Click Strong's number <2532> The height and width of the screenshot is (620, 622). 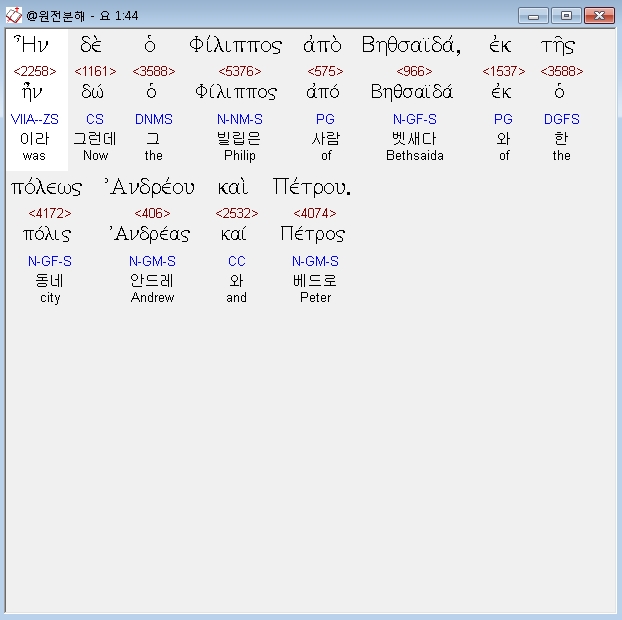tap(237, 213)
